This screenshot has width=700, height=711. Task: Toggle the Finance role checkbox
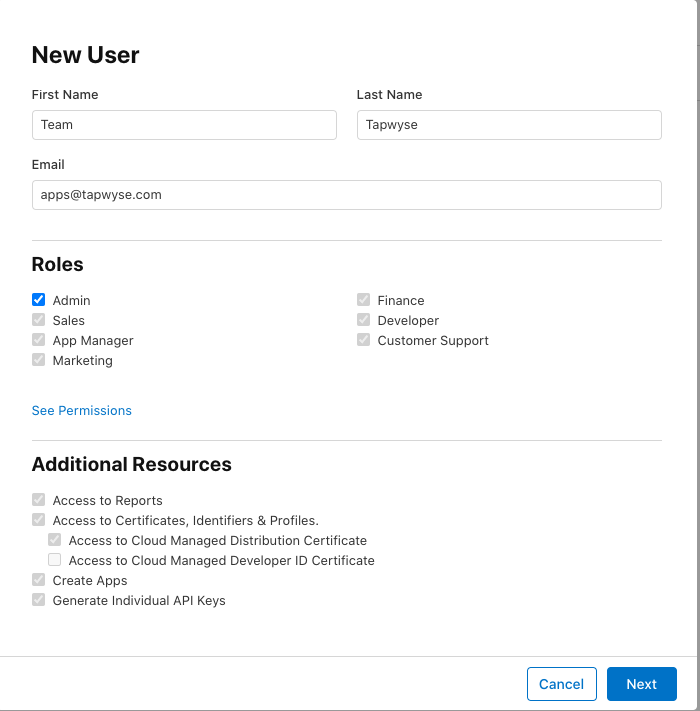364,300
